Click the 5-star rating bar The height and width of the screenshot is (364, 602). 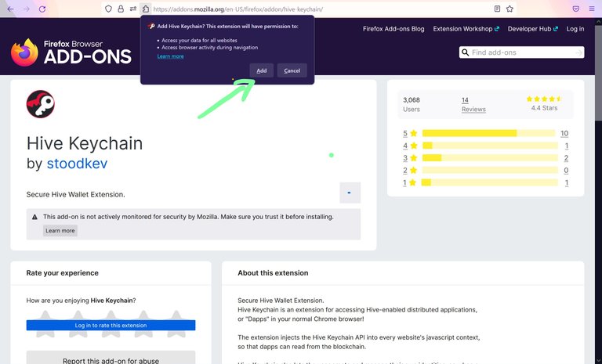click(489, 134)
